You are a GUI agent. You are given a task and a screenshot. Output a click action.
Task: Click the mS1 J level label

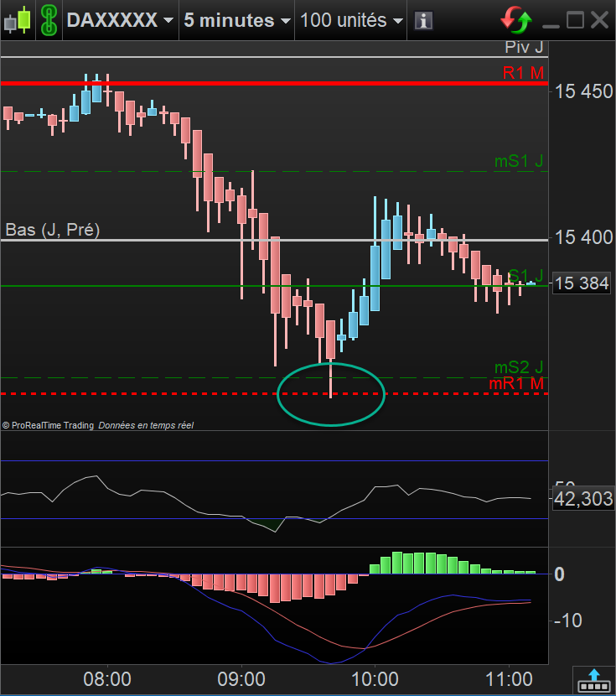pos(519,161)
